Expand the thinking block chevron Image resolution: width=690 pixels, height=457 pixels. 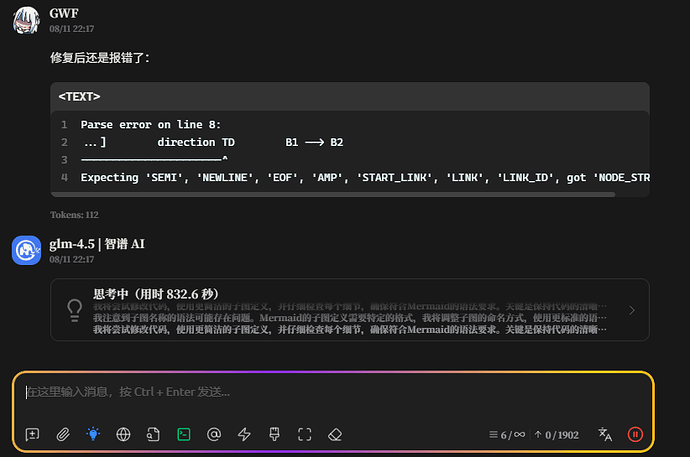pos(632,310)
